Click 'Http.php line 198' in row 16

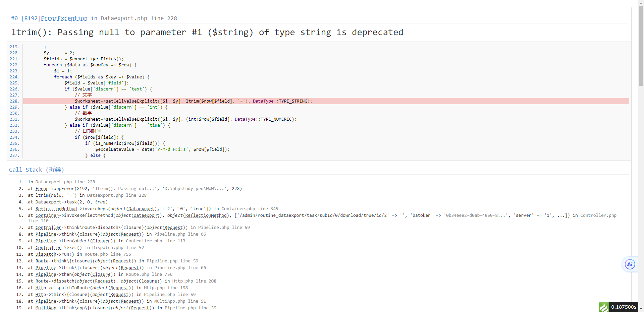pos(166,288)
